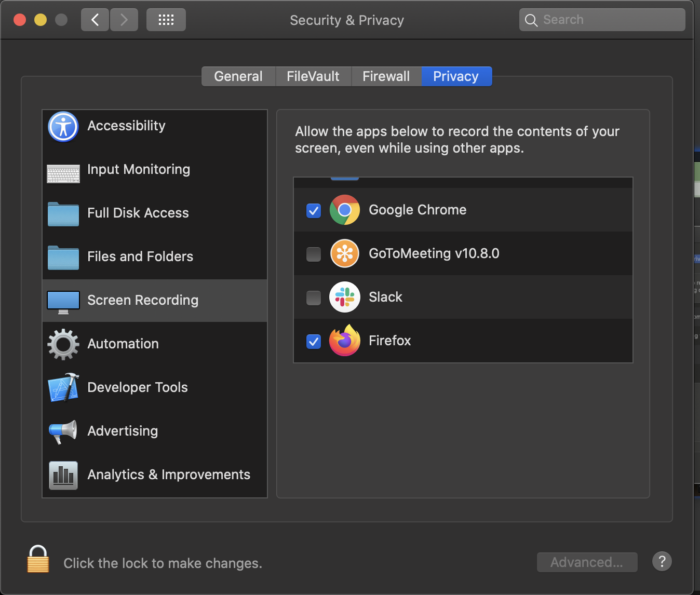Enable screen recording for GoToMeeting v10.8.0
This screenshot has height=595, width=700.
click(313, 254)
